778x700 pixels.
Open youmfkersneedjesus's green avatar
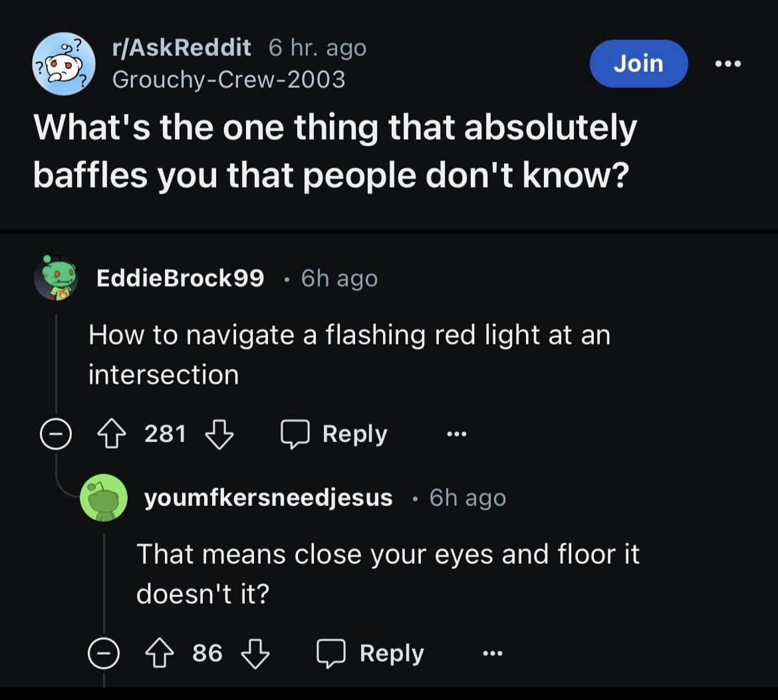click(x=104, y=498)
